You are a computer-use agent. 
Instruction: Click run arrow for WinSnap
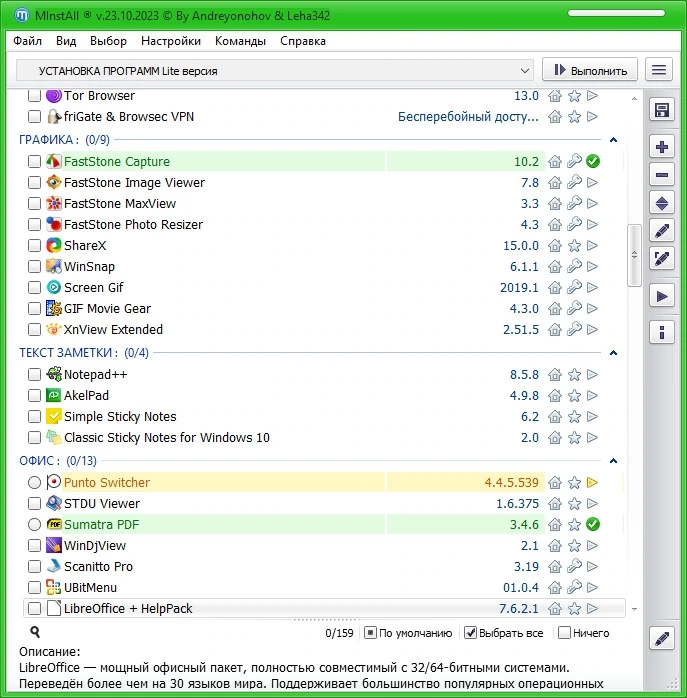[x=593, y=266]
